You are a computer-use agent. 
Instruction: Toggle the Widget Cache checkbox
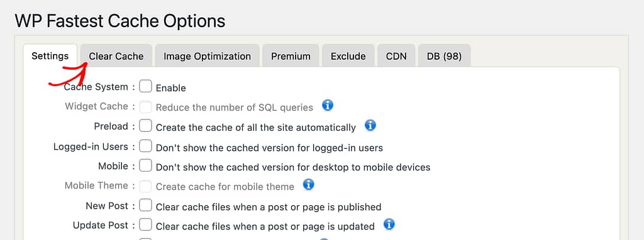(x=145, y=106)
